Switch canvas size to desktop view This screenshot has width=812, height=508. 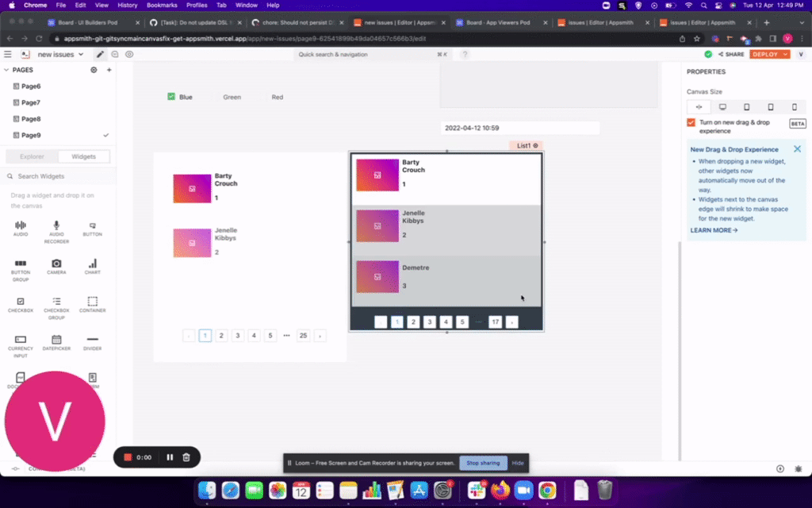pos(722,106)
